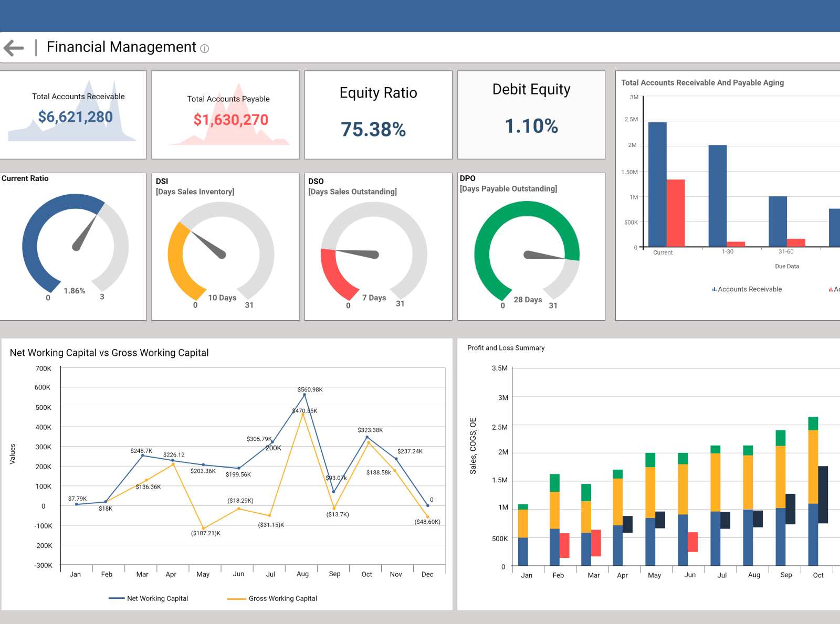Click the $1,630,270 payable total
Viewport: 840px width, 624px height.
pyautogui.click(x=231, y=120)
